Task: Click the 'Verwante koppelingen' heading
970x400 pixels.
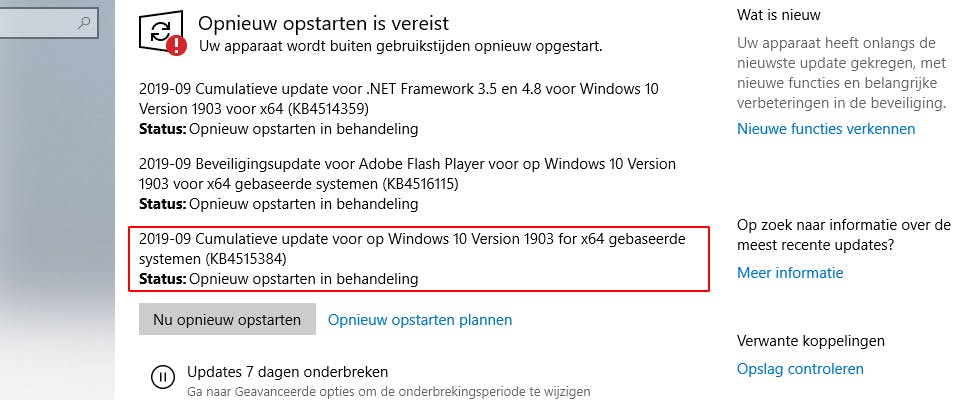Action: tap(810, 341)
